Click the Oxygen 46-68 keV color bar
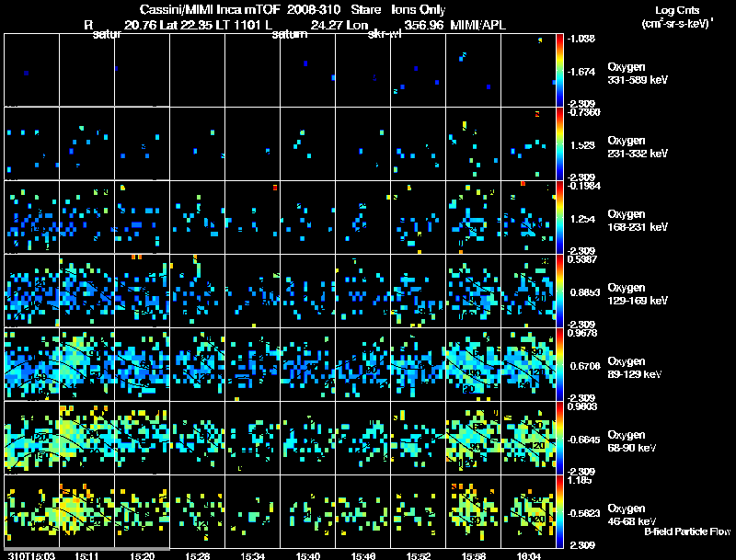Viewport: 736px width, 560px height. point(559,511)
